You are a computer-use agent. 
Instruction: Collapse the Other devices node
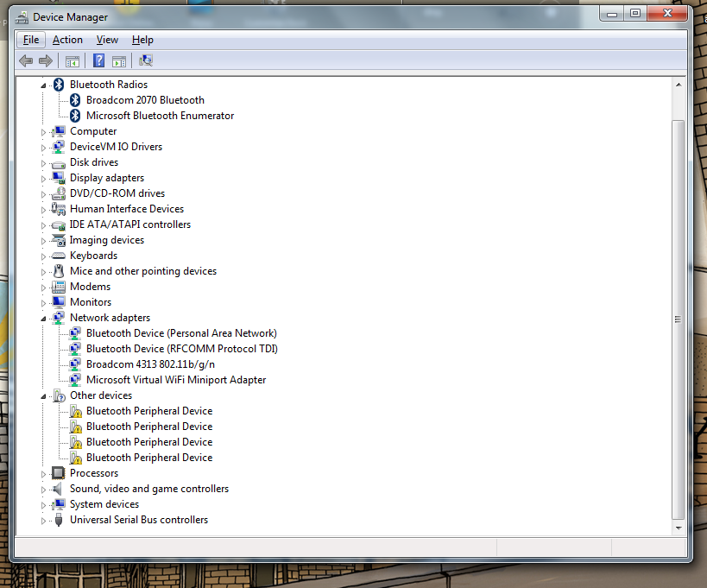tap(44, 396)
